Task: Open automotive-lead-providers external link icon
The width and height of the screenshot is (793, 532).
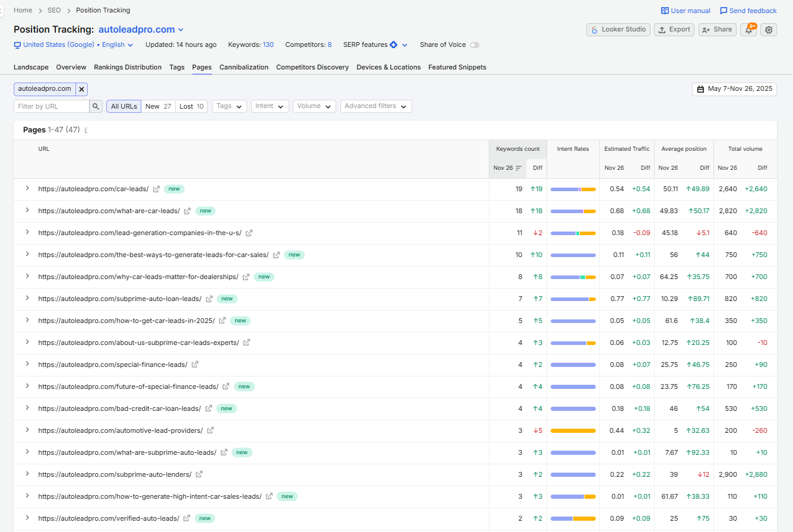Action: (x=210, y=430)
